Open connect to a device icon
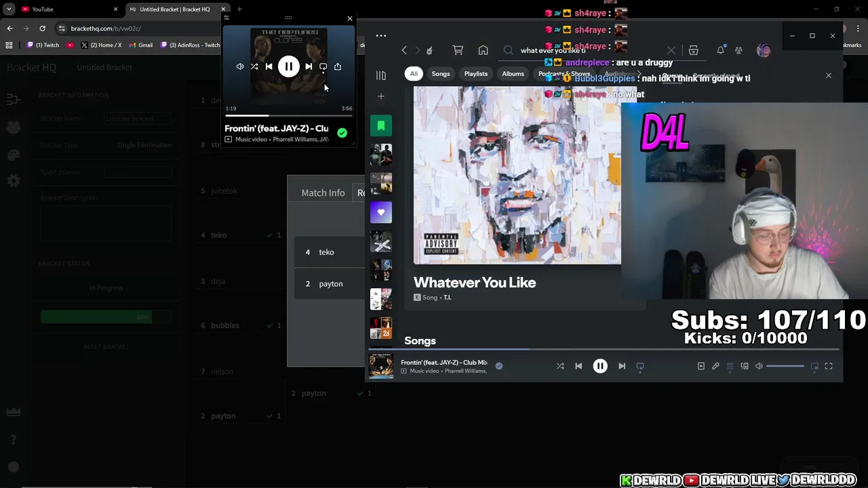Screen dimensions: 868x488 coord(745,366)
